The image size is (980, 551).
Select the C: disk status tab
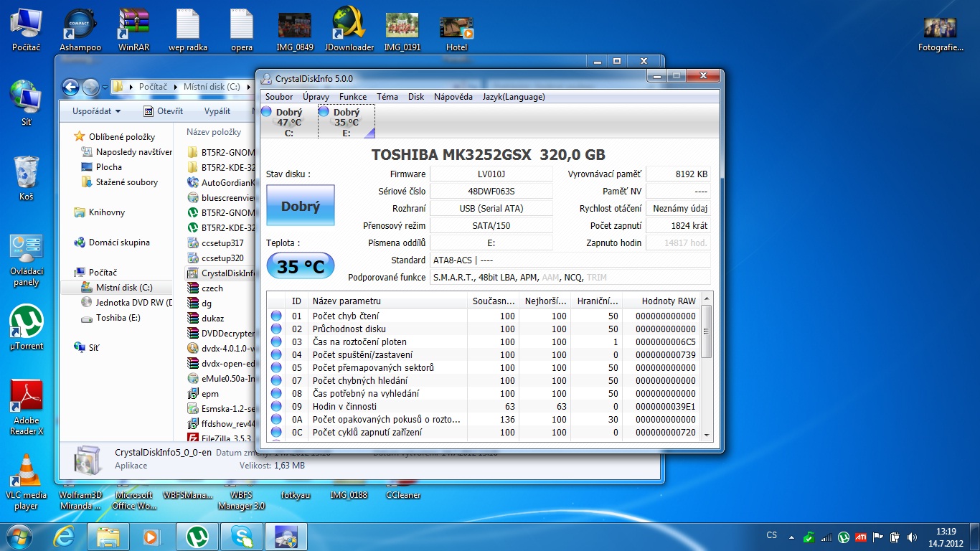[288, 122]
